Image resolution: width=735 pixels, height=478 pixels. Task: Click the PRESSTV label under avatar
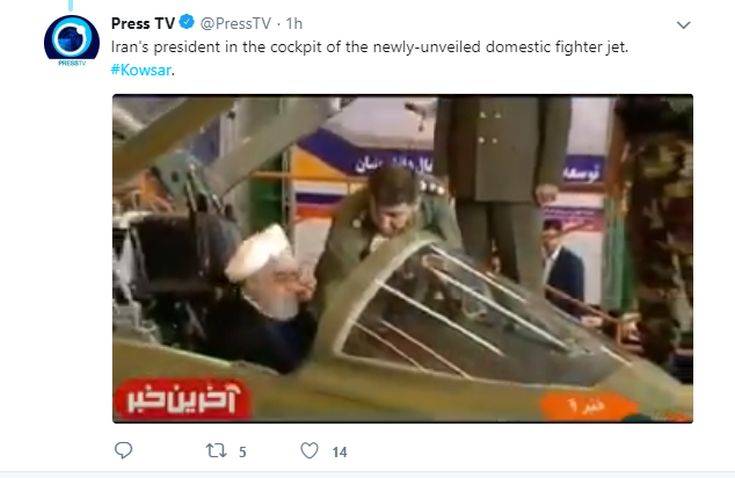72,63
